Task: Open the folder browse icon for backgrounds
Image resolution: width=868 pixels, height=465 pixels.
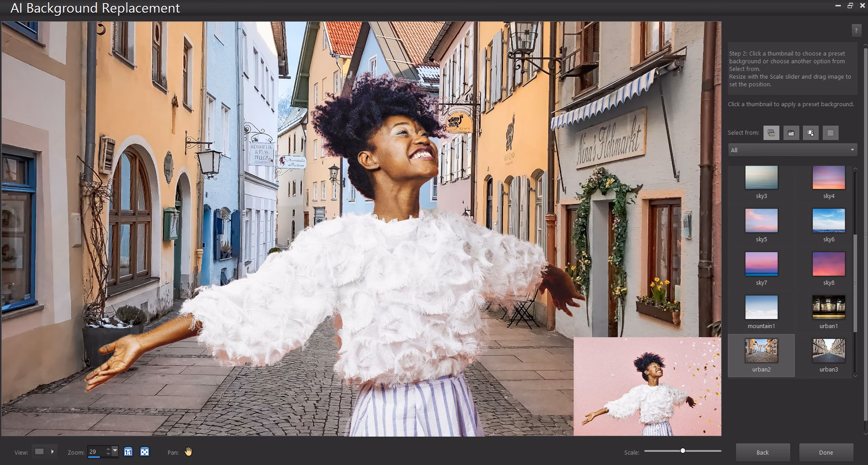Action: (791, 133)
